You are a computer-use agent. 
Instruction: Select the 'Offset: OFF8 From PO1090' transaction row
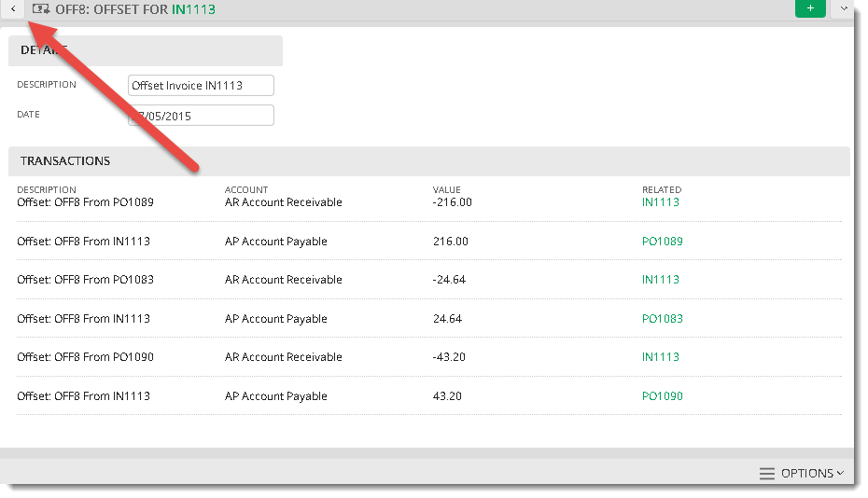(429, 357)
